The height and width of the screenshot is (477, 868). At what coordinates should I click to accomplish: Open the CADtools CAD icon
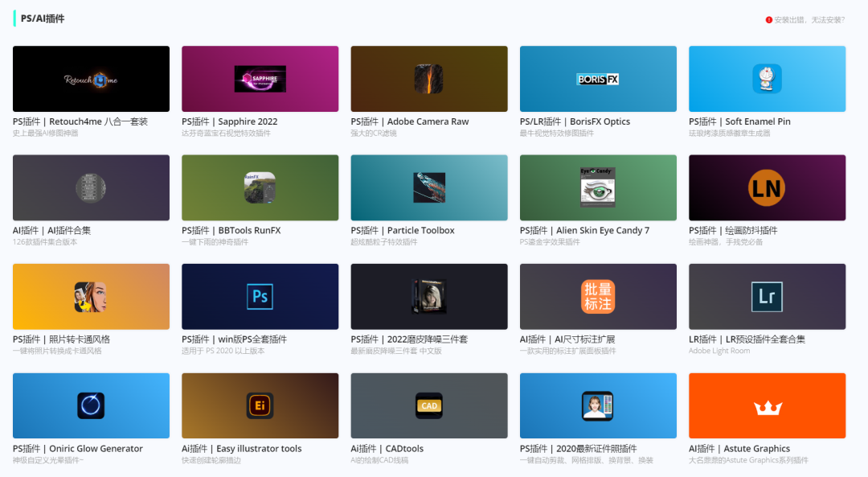tap(429, 405)
